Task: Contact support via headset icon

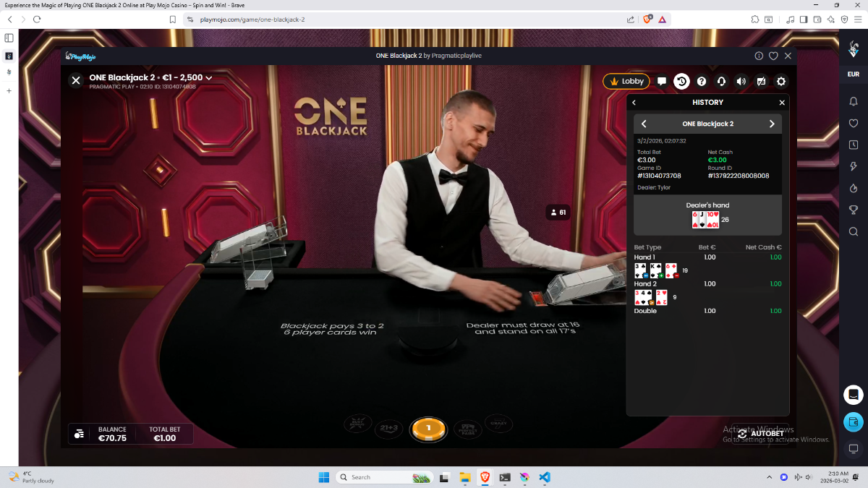Action: [x=721, y=82]
